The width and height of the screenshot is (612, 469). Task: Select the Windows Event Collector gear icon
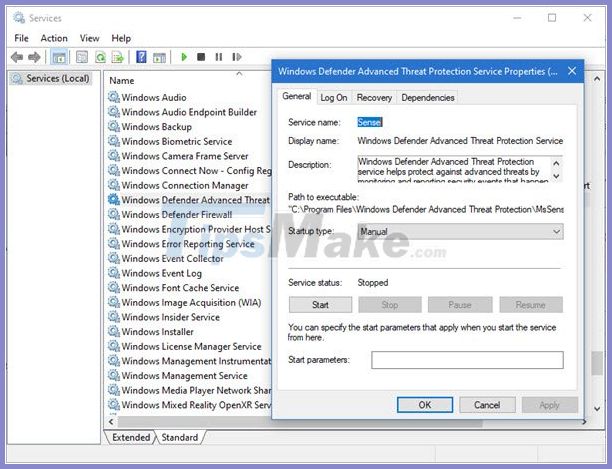pos(114,258)
